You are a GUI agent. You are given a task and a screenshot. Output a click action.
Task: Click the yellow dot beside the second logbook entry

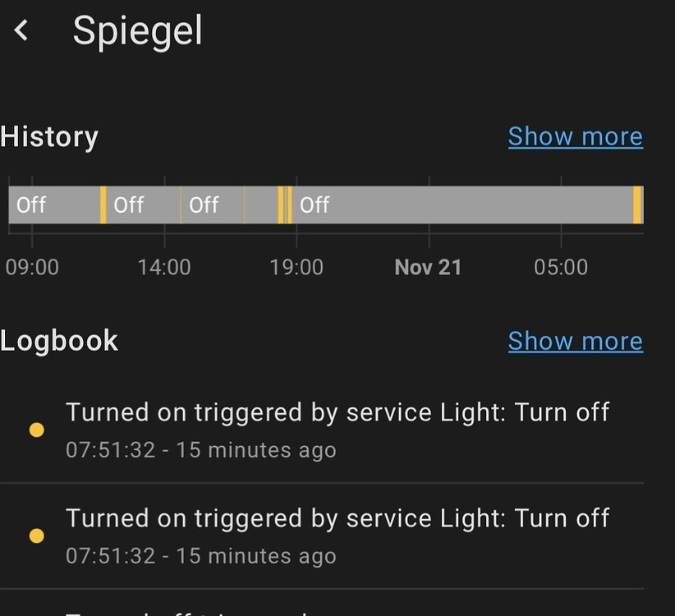[37, 535]
